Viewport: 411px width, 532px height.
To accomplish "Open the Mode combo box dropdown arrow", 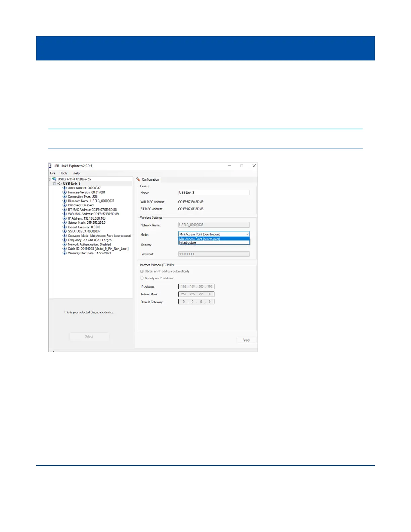I will [247, 234].
